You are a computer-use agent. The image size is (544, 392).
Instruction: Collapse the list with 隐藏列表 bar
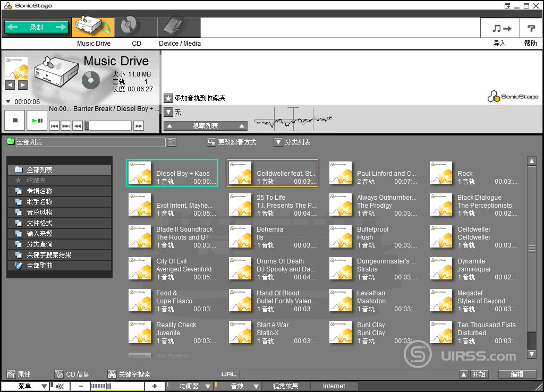point(206,125)
